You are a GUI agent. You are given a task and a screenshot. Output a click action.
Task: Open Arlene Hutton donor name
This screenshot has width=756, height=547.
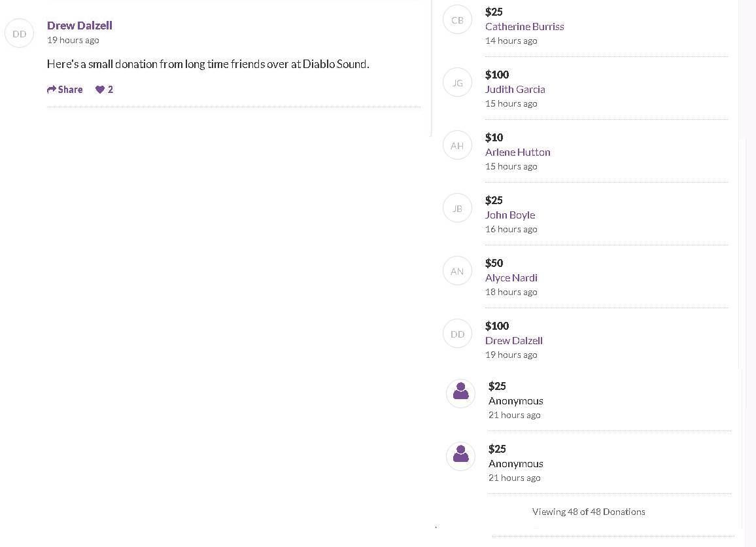pos(517,152)
